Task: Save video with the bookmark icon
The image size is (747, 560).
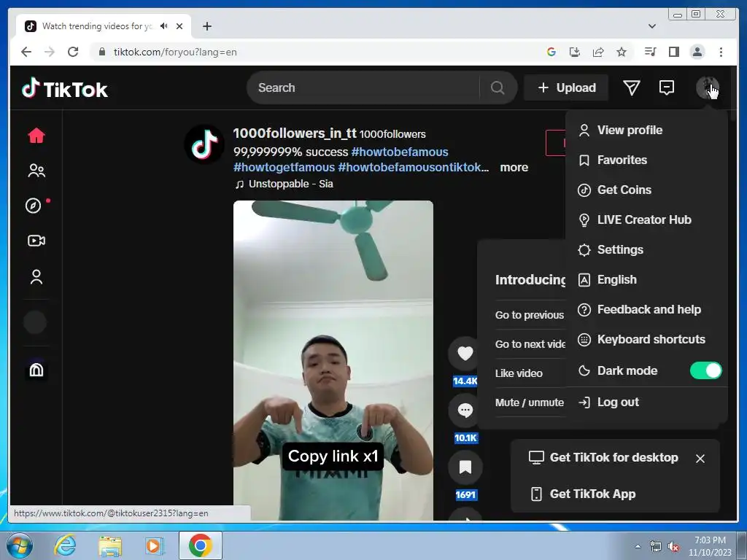Action: tap(465, 467)
